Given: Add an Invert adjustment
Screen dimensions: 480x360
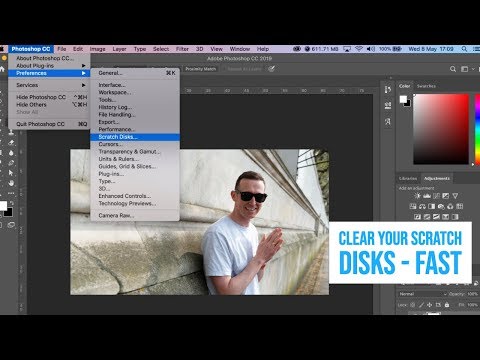Looking at the screenshot, I should 417,217.
